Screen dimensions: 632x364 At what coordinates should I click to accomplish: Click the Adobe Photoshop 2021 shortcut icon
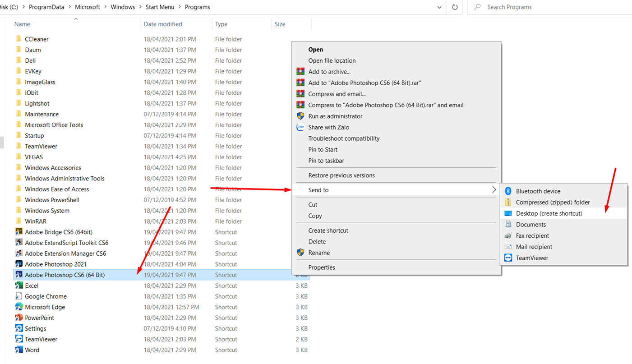(x=18, y=264)
